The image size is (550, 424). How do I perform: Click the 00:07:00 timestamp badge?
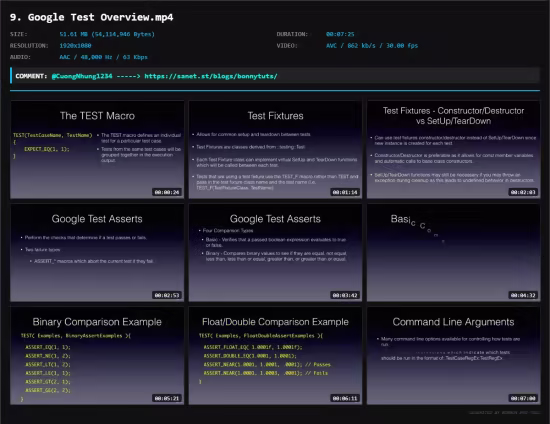(523, 398)
